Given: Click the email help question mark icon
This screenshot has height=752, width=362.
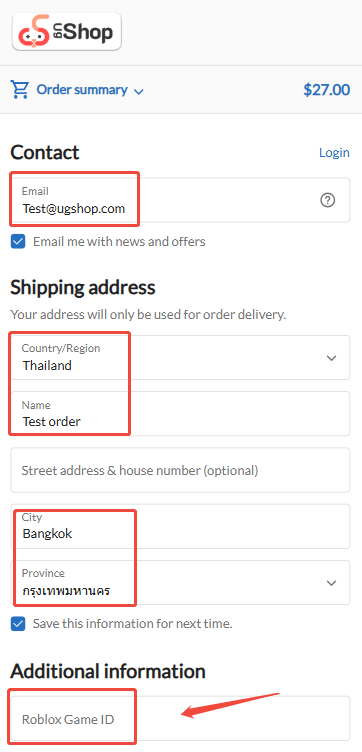Looking at the screenshot, I should tap(327, 200).
